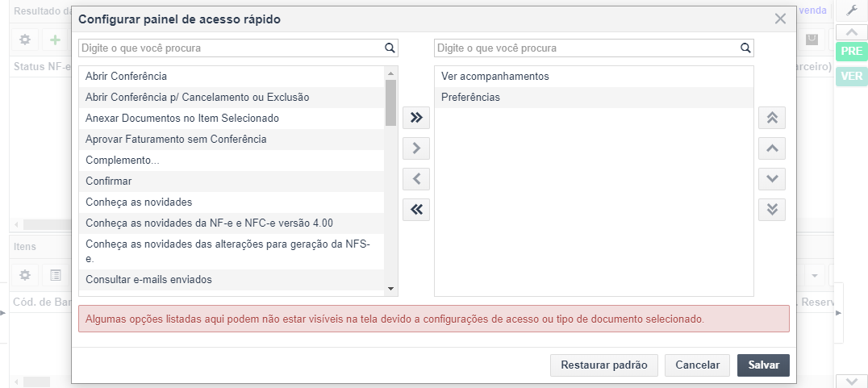Click the list icon in Itens toolbar

click(56, 275)
